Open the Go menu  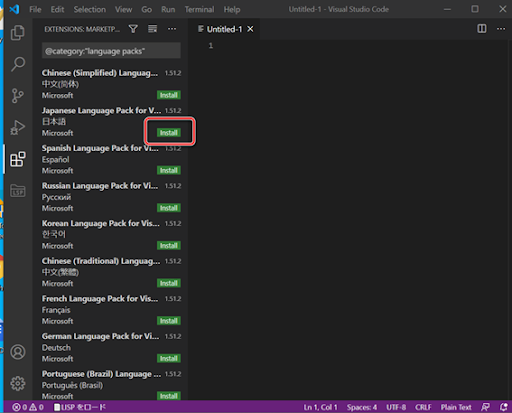click(147, 9)
